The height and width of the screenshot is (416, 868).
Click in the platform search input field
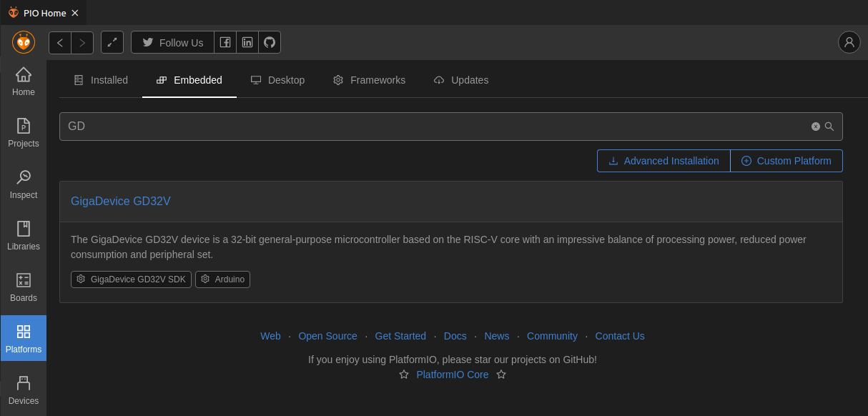tap(429, 127)
